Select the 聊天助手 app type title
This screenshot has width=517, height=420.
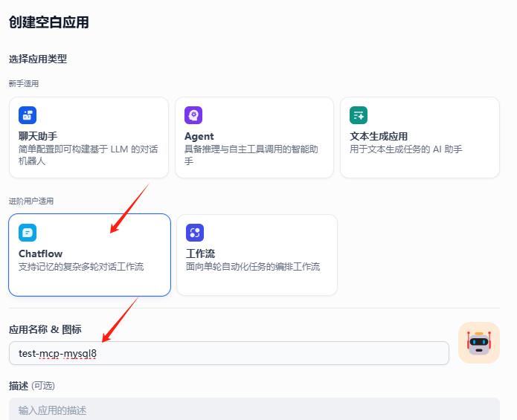tap(37, 136)
